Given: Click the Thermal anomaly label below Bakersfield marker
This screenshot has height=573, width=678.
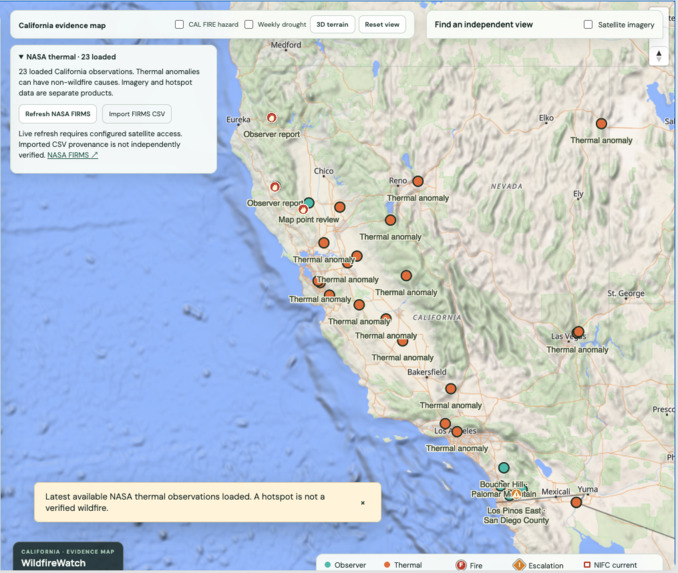Looking at the screenshot, I should pos(451,405).
